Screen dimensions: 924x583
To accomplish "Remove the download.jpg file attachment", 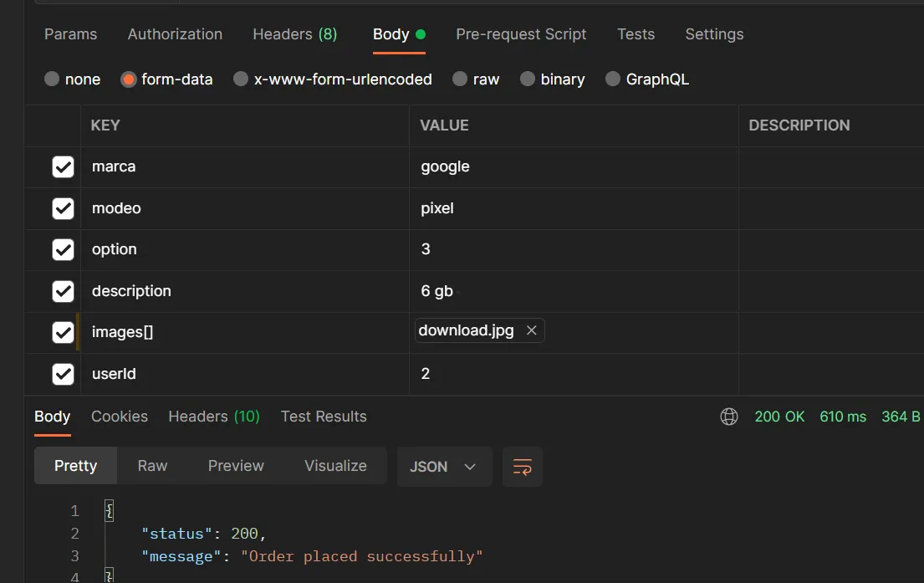I will pos(532,330).
